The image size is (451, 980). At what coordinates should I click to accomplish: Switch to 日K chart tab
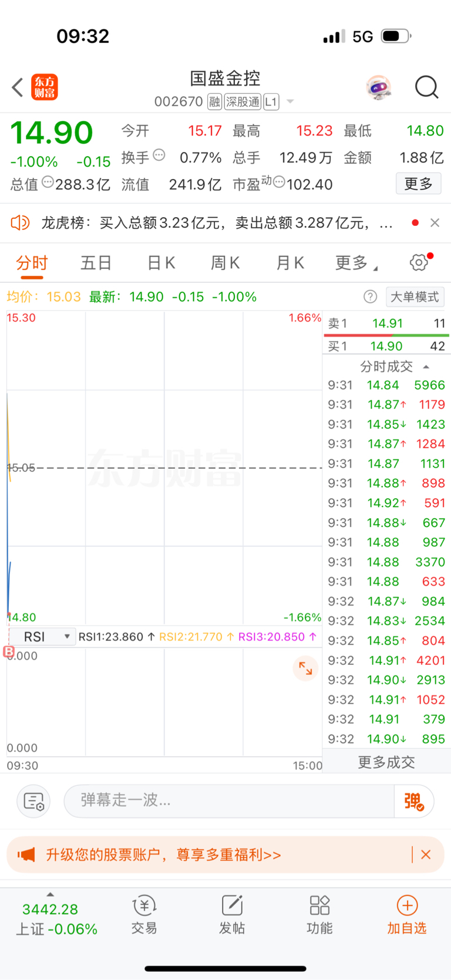point(161,263)
